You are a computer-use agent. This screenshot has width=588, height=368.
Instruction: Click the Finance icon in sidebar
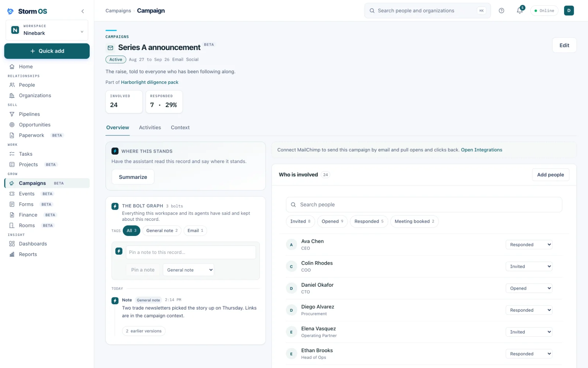pyautogui.click(x=12, y=215)
